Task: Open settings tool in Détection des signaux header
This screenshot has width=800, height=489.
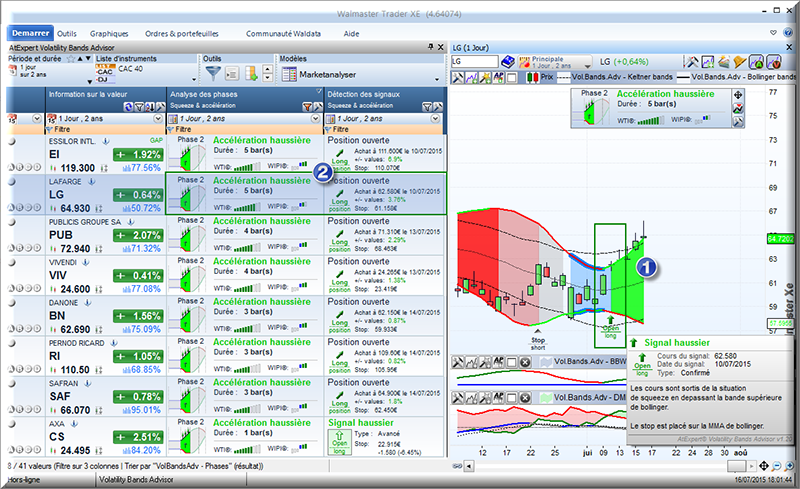Action: point(438,106)
